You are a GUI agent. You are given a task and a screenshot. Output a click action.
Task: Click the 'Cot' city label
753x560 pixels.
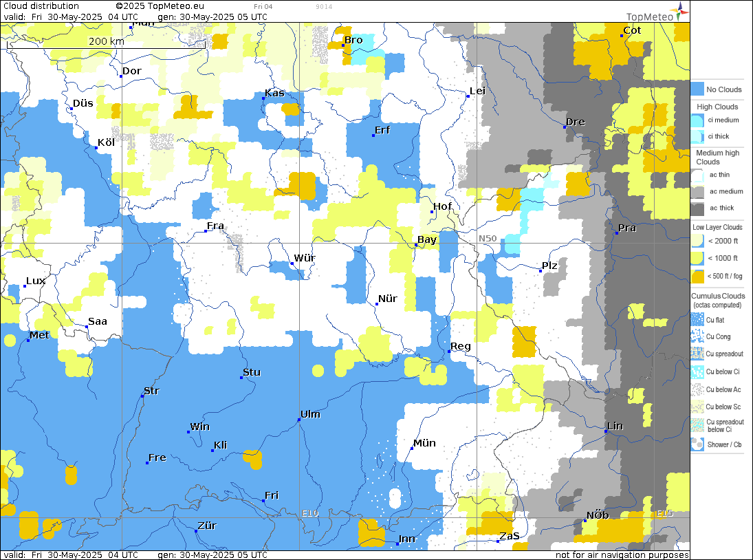pyautogui.click(x=632, y=31)
